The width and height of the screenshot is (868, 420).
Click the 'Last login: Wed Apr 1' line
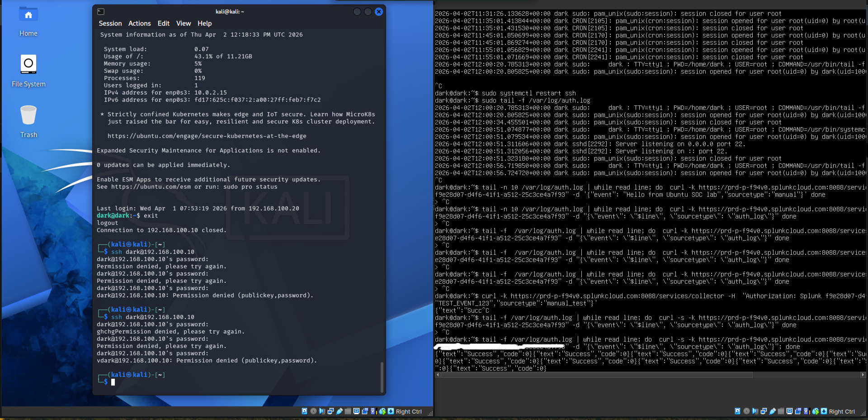[198, 209]
